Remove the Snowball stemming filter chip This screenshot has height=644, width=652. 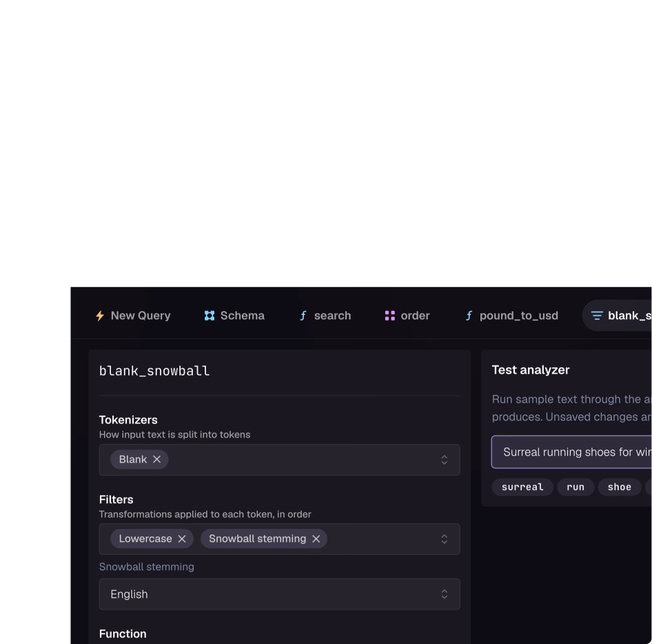point(316,539)
